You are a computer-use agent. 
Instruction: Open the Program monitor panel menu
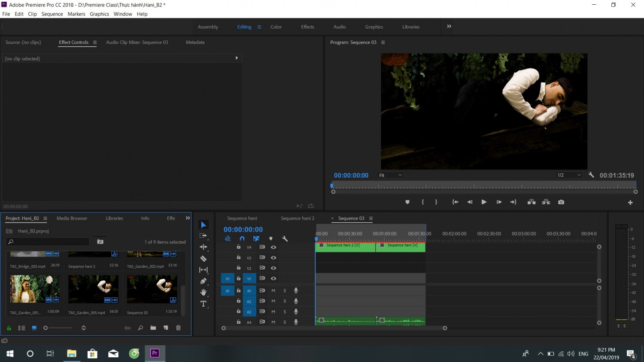[x=383, y=42]
